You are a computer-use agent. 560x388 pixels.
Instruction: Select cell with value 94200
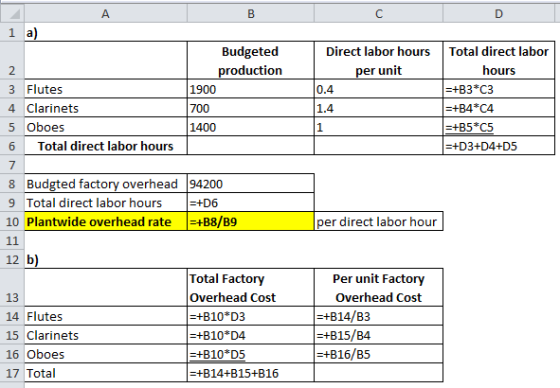pos(251,184)
